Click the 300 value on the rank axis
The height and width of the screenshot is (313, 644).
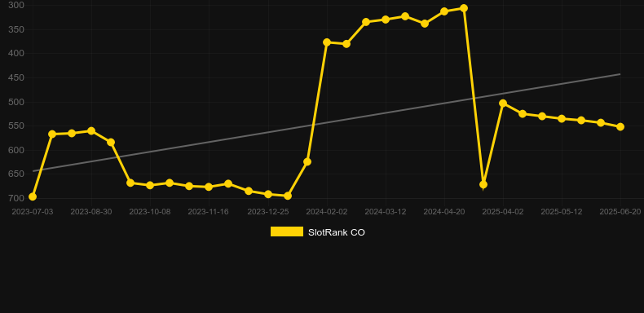point(16,6)
